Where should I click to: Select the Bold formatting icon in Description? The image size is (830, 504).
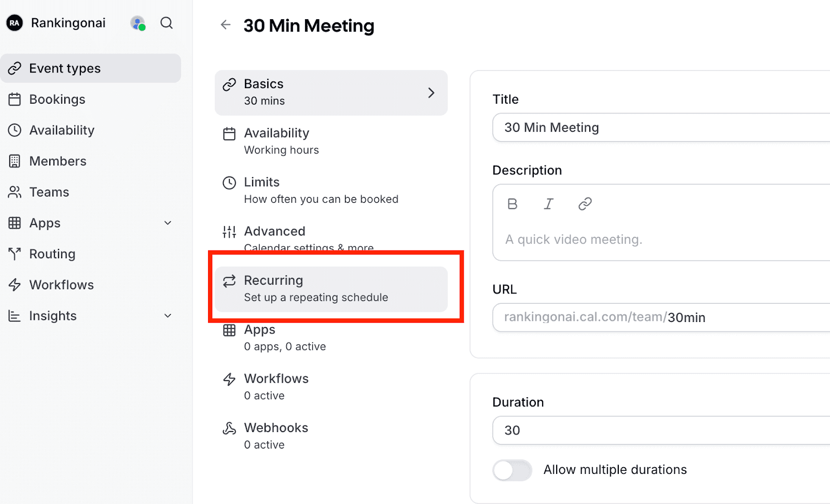[x=512, y=203]
